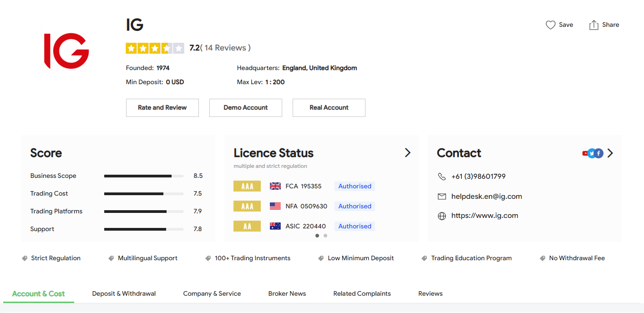Open IG's YouTube channel icon

coord(585,153)
